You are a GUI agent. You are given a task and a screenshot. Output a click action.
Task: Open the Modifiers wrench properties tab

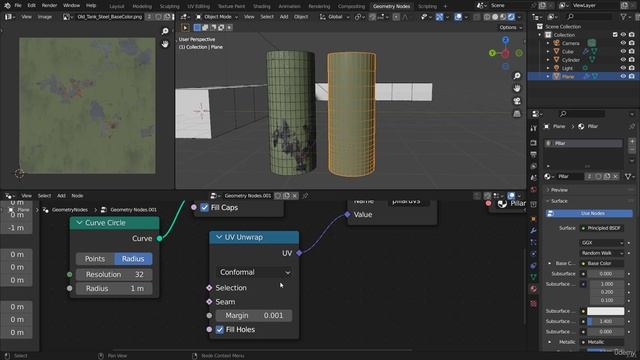(x=533, y=231)
